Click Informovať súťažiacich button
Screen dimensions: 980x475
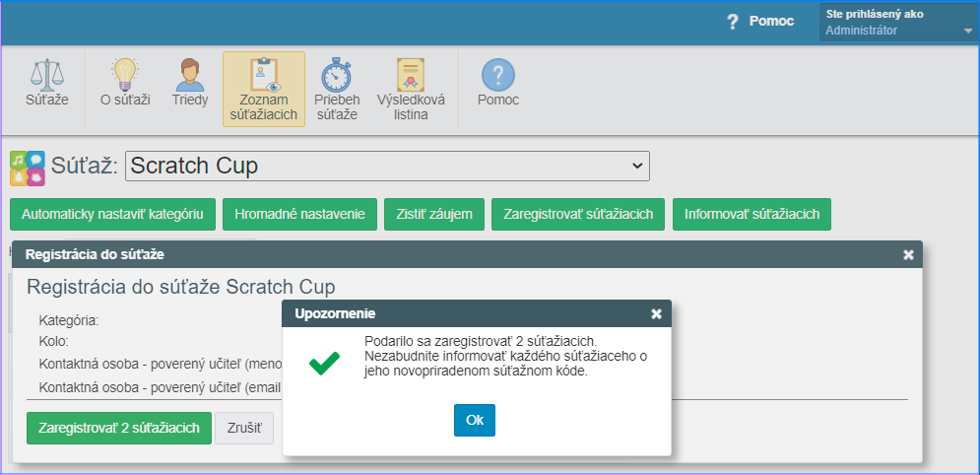coord(751,215)
